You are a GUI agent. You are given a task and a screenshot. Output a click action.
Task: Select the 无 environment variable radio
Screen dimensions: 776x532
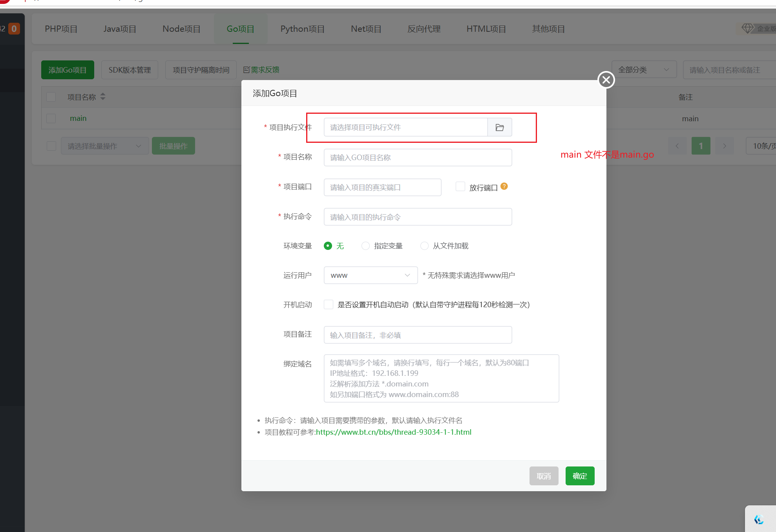click(328, 246)
